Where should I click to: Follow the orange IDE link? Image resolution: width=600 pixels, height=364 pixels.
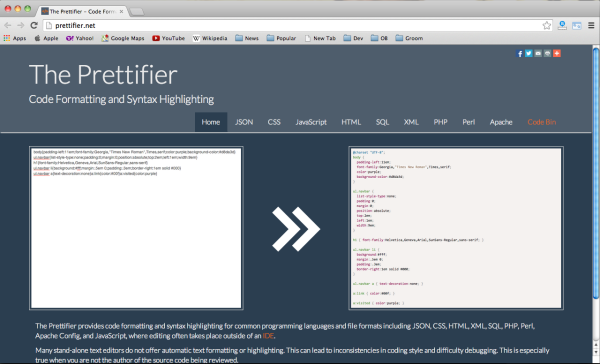coord(268,336)
